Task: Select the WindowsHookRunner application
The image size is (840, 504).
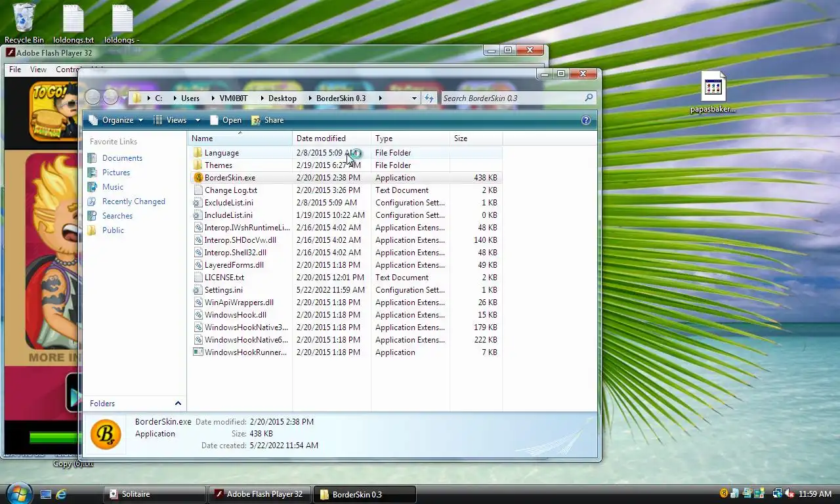Action: (245, 352)
